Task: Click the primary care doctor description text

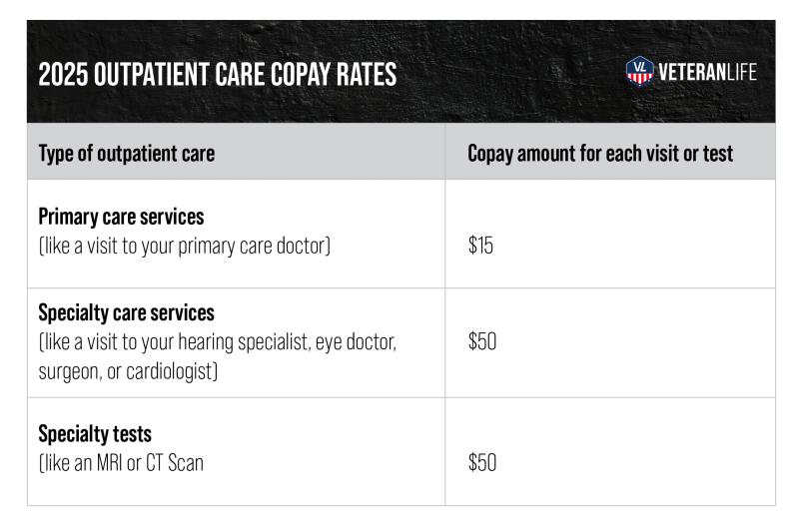Action: pos(185,246)
